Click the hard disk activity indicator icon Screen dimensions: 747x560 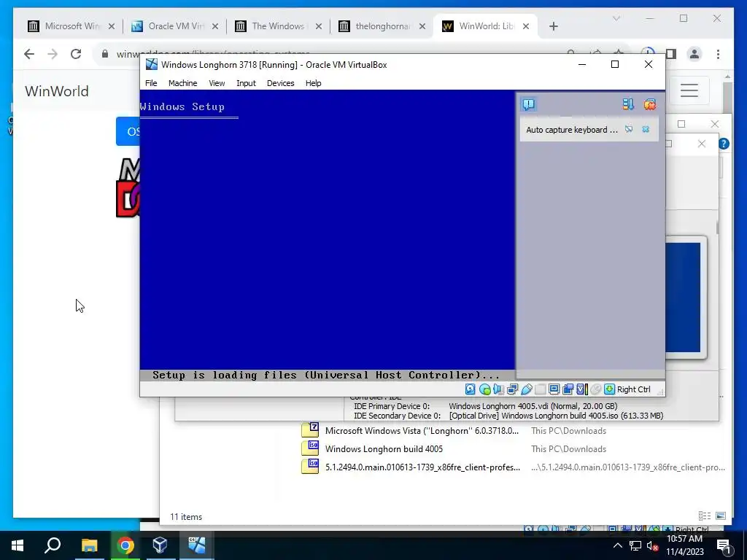pos(471,389)
